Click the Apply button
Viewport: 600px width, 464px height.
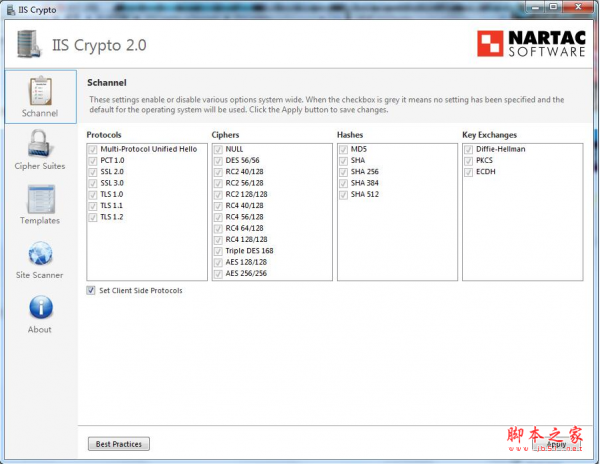[x=557, y=444]
